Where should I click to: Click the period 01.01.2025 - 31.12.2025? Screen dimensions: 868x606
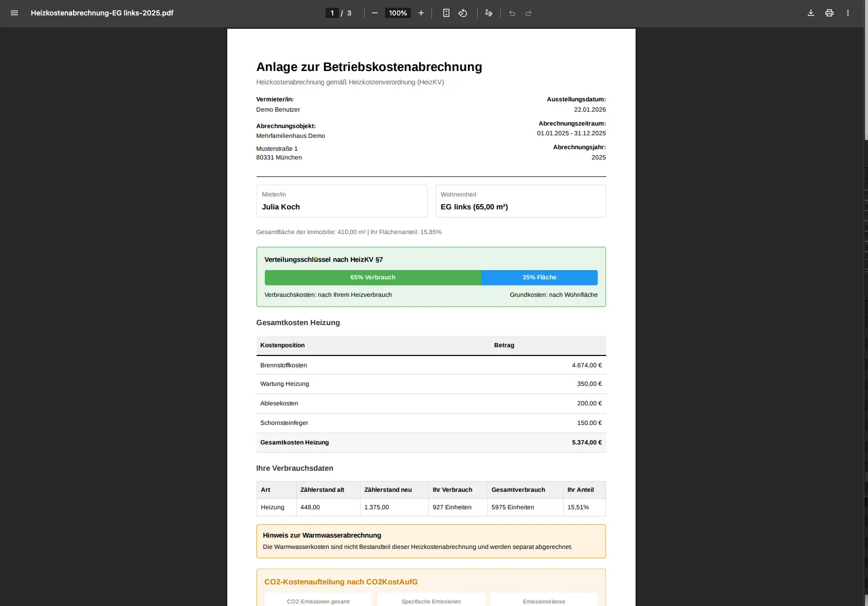point(571,133)
